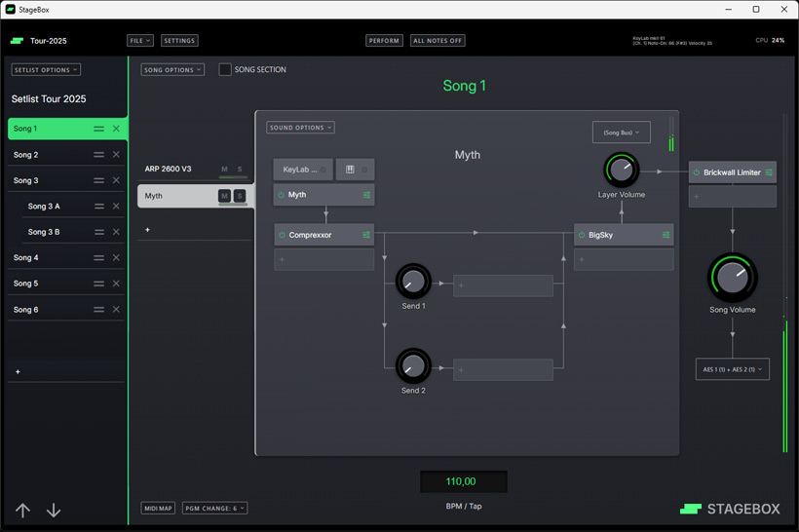Open the keyboard range icon next to KeyLab
This screenshot has height=532, width=799.
(350, 170)
